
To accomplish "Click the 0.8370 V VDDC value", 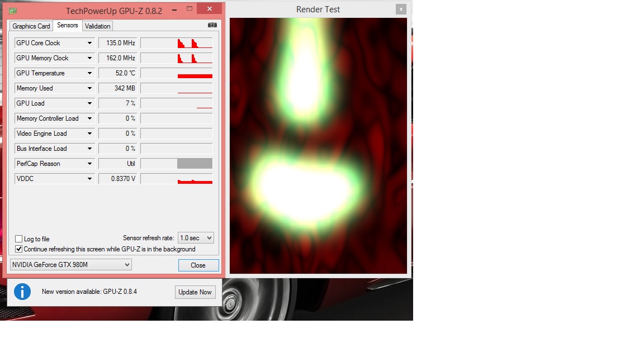I will tap(117, 179).
